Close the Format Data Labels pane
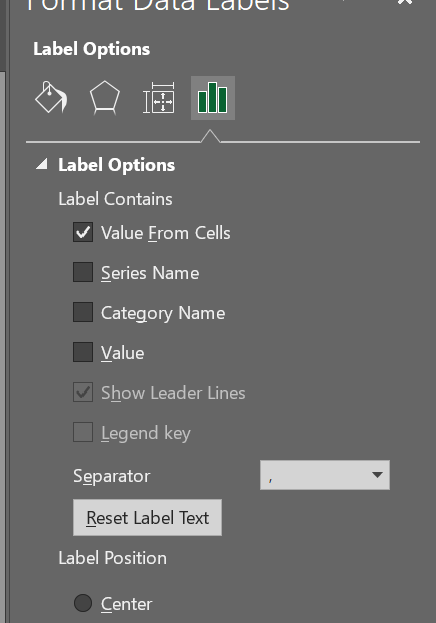The width and height of the screenshot is (436, 623). point(405,2)
